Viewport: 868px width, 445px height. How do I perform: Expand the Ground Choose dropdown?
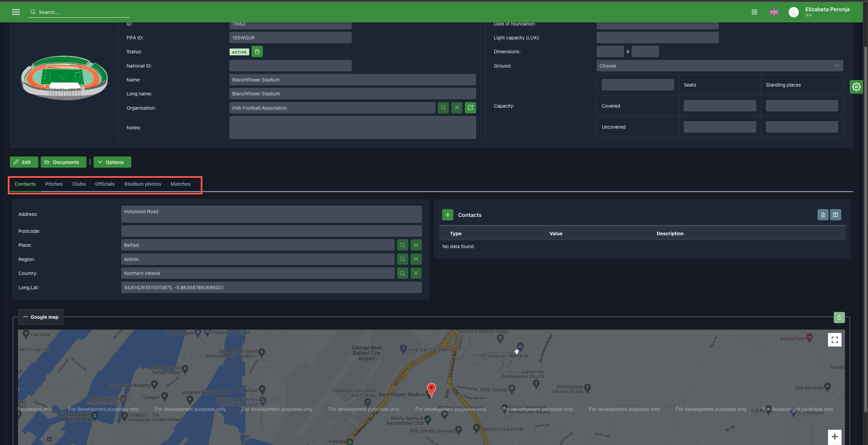tap(719, 66)
